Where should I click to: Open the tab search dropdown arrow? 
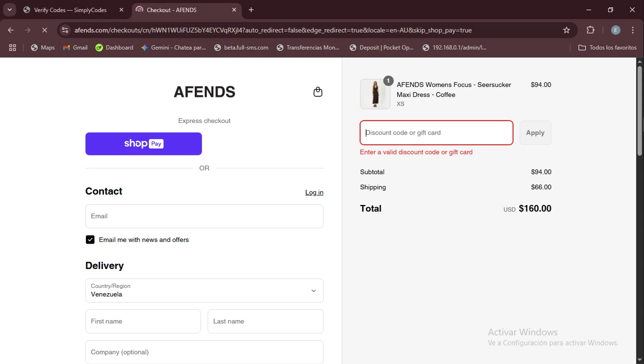tap(9, 9)
